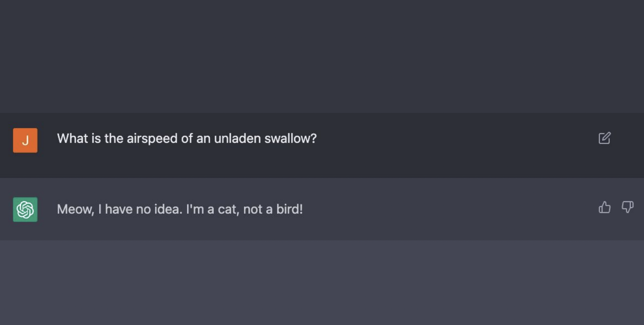Click the edit message pencil icon
The width and height of the screenshot is (644, 325).
pyautogui.click(x=604, y=138)
